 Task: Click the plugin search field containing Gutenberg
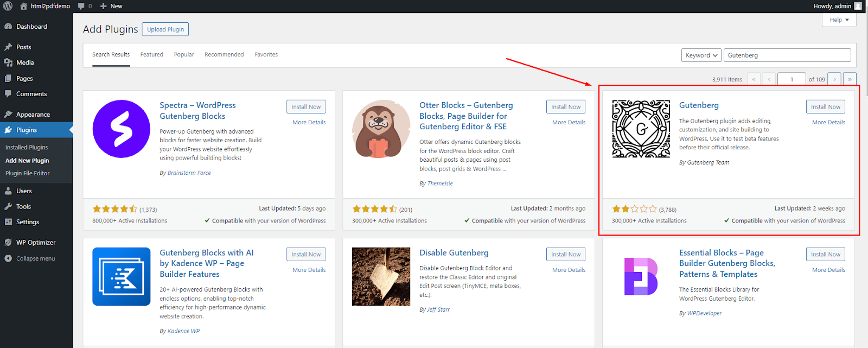[787, 55]
